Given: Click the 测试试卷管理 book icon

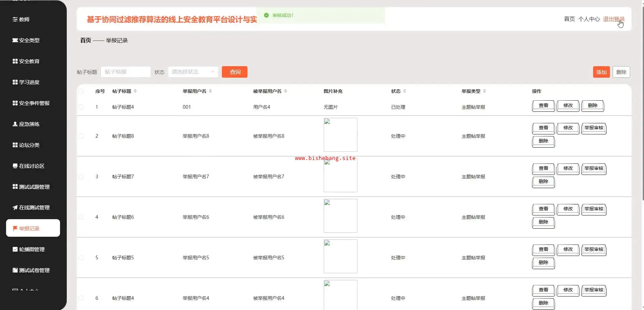Looking at the screenshot, I should [x=15, y=270].
